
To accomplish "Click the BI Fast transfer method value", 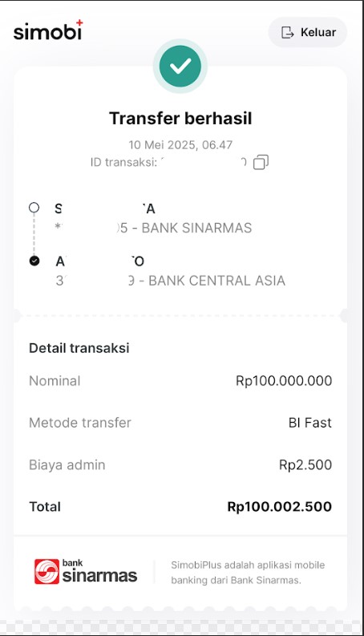I will coord(310,423).
